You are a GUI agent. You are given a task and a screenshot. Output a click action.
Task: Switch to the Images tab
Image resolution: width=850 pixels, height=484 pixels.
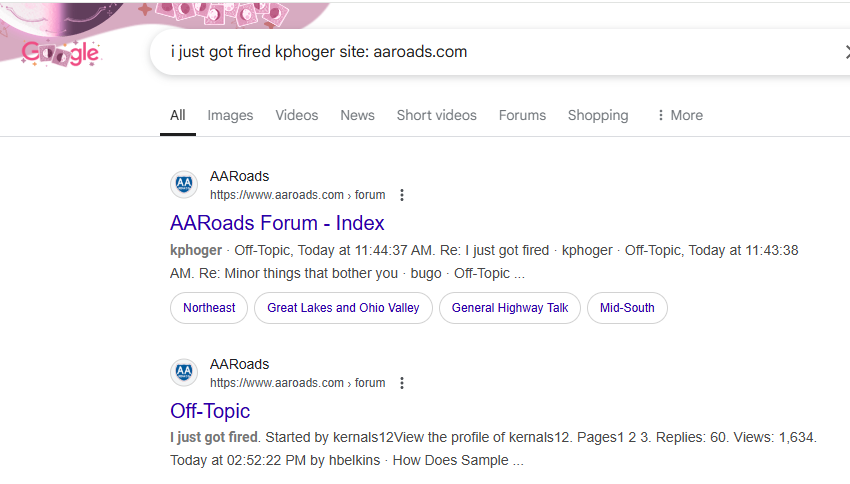(x=230, y=115)
